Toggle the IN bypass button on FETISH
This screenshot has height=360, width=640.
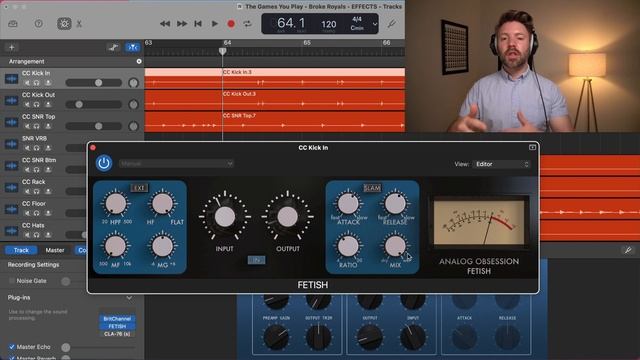257,260
